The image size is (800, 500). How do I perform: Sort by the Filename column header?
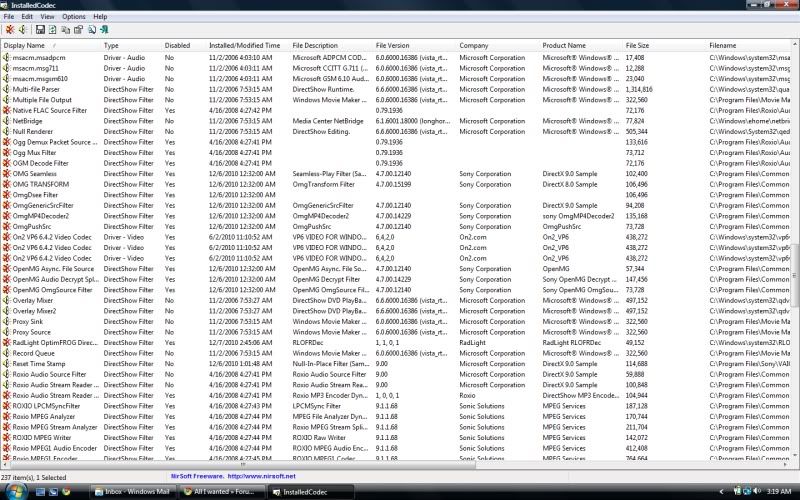749,45
